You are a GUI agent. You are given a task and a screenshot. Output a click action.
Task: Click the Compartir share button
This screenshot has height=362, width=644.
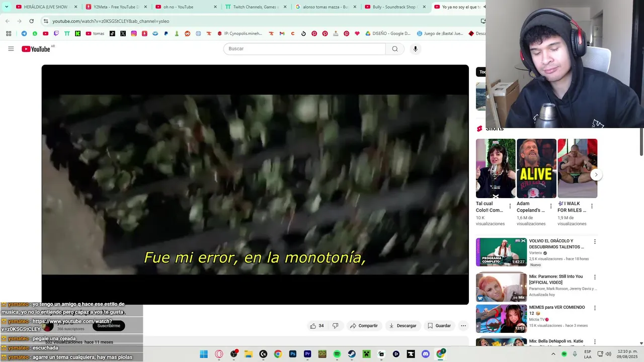pos(364,326)
